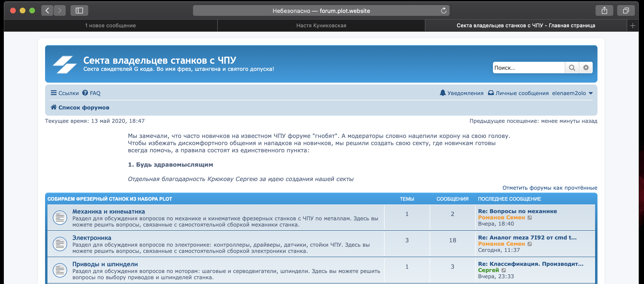Switch to the Настя Куниковская tab

321,25
